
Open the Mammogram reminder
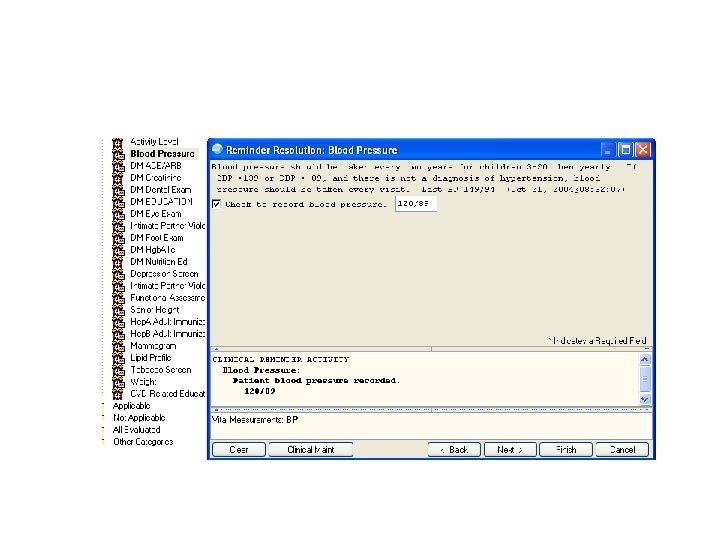[153, 346]
